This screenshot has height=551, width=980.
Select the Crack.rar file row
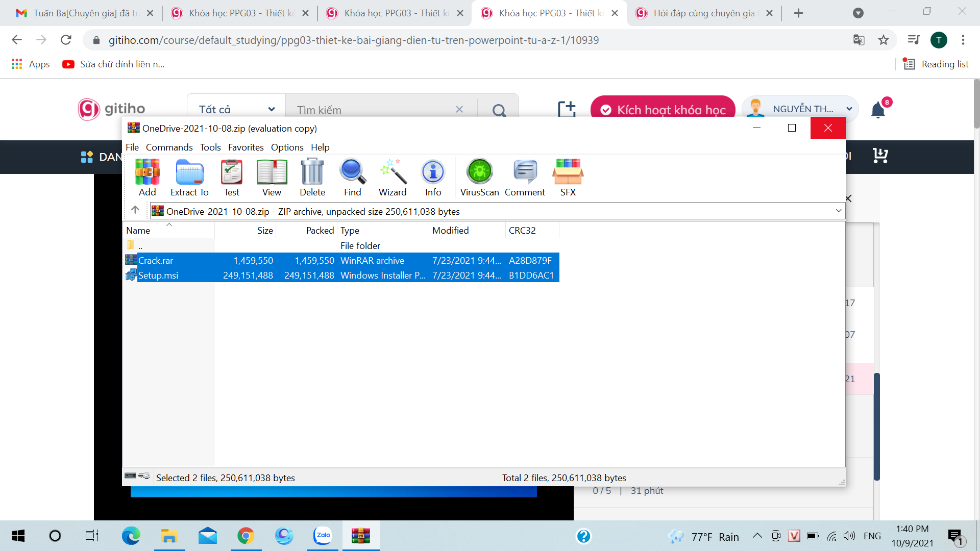click(x=342, y=261)
